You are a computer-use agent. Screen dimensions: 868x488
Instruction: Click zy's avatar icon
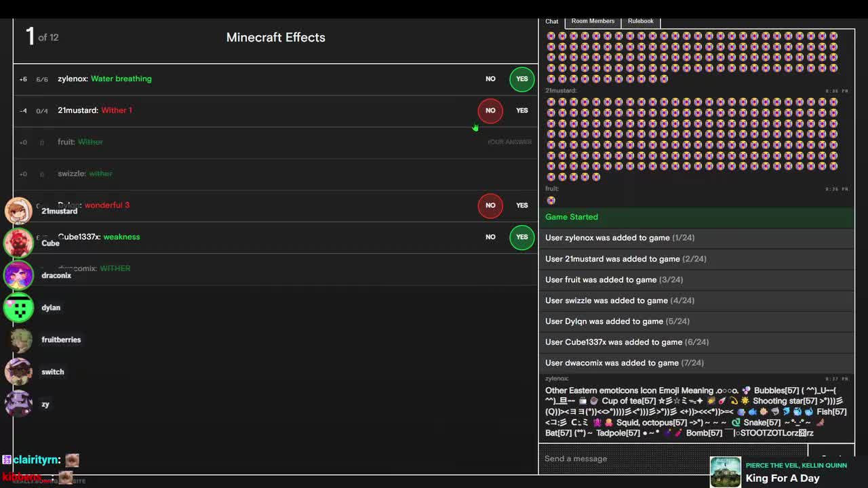[x=18, y=404]
